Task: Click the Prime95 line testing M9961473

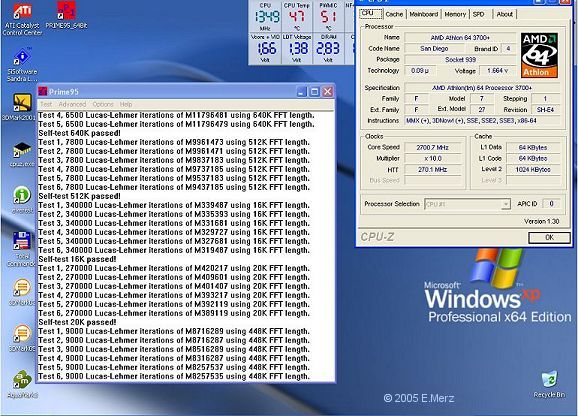Action: 174,142
